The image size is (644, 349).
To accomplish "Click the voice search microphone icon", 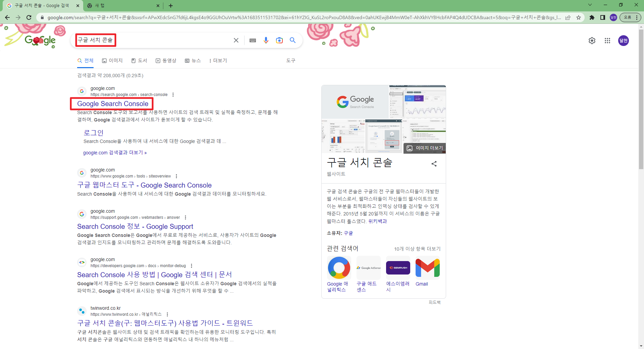I will tap(266, 40).
